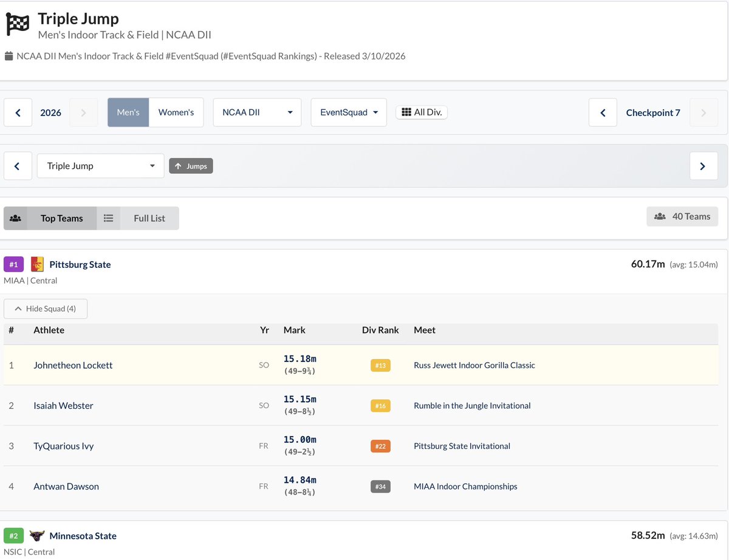Image resolution: width=729 pixels, height=560 pixels.
Task: Click the next checkpoint arrow after Checkpoint 7
Action: click(x=703, y=112)
